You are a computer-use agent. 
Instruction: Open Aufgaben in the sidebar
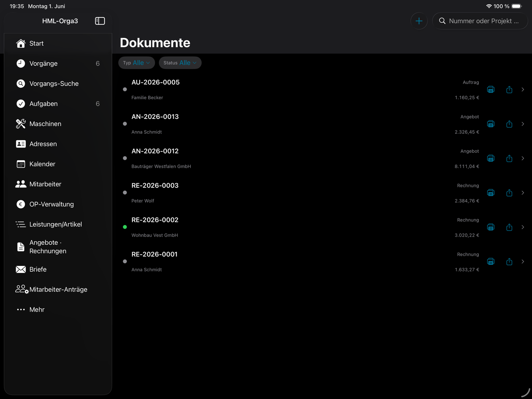58,104
